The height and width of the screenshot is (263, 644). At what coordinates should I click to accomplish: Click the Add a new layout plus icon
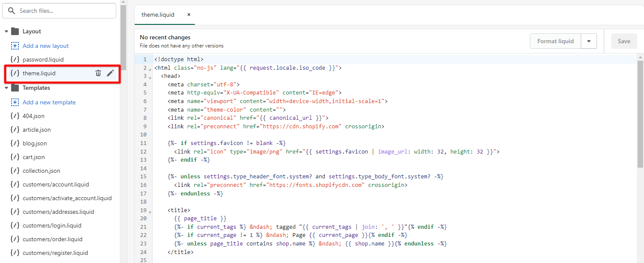(x=15, y=46)
